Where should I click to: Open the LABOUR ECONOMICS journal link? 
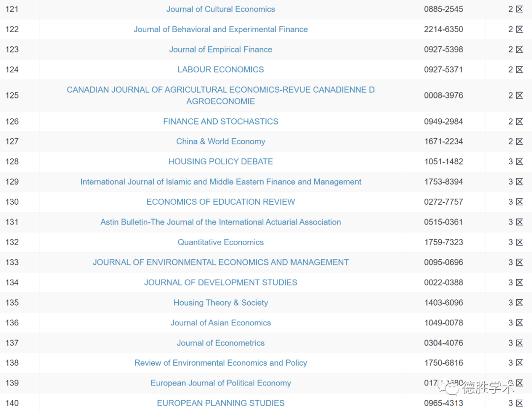pos(221,69)
